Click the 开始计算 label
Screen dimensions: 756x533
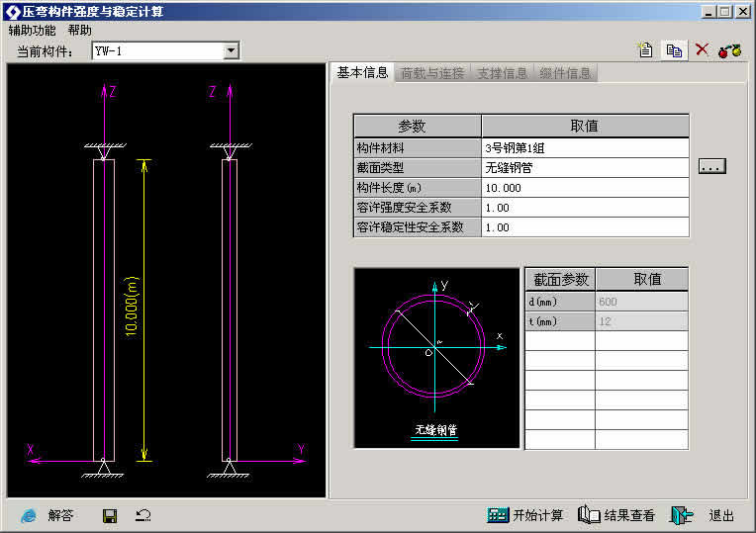coord(537,515)
